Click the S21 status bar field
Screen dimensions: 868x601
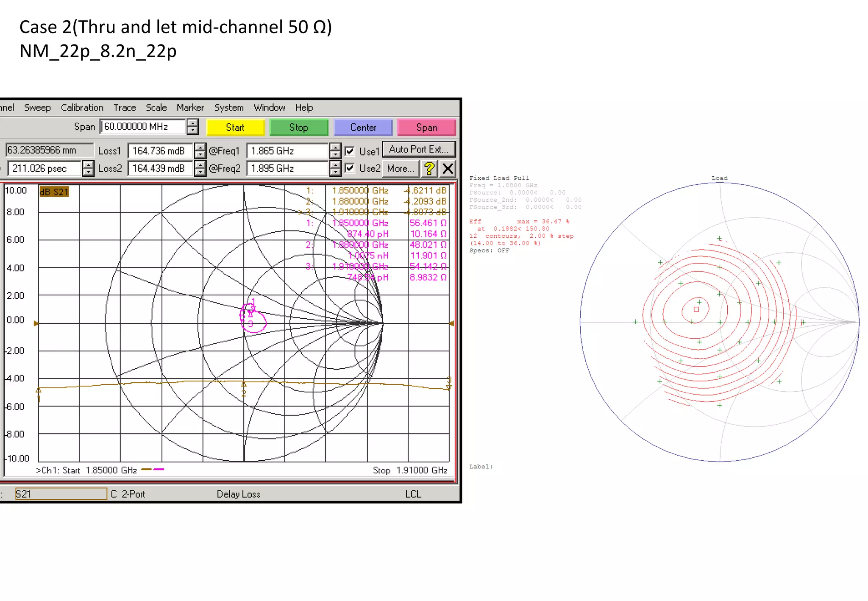click(61, 494)
